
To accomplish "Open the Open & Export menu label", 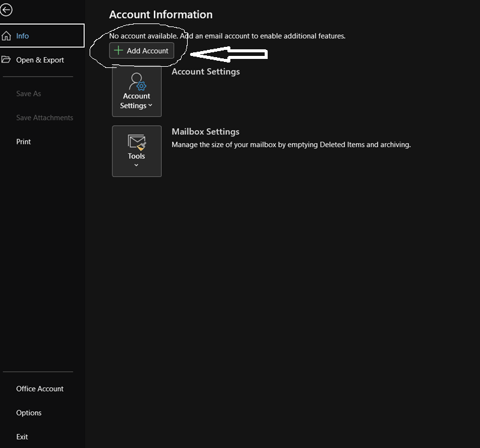I will tap(40, 60).
